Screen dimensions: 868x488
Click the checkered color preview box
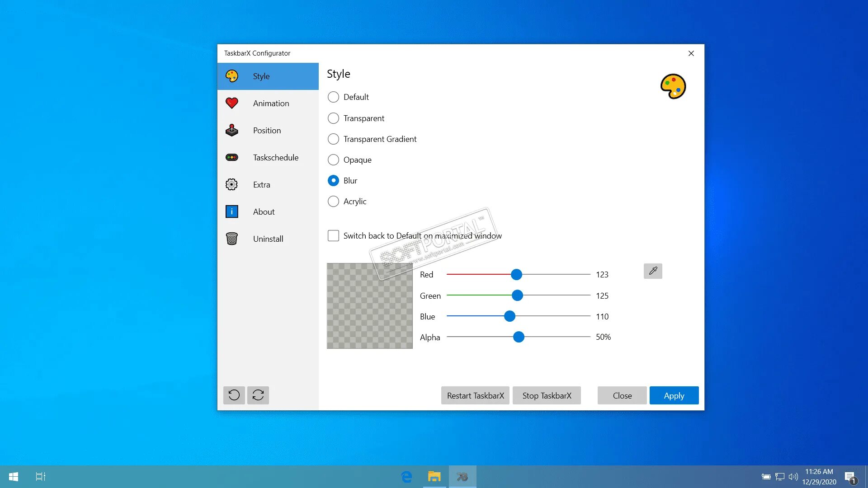tap(369, 306)
